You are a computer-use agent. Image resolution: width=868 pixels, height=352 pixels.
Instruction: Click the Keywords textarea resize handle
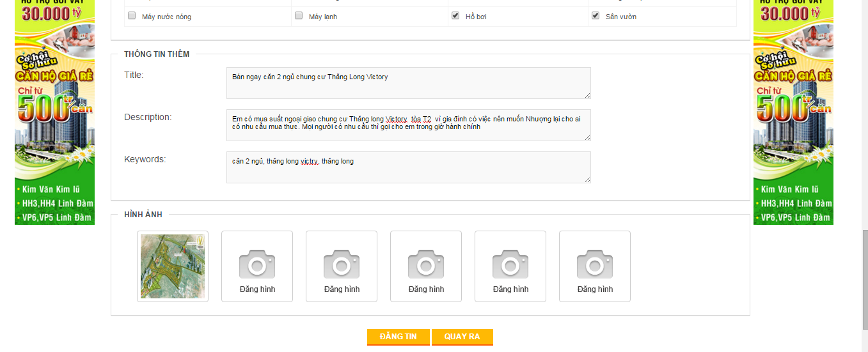click(587, 180)
